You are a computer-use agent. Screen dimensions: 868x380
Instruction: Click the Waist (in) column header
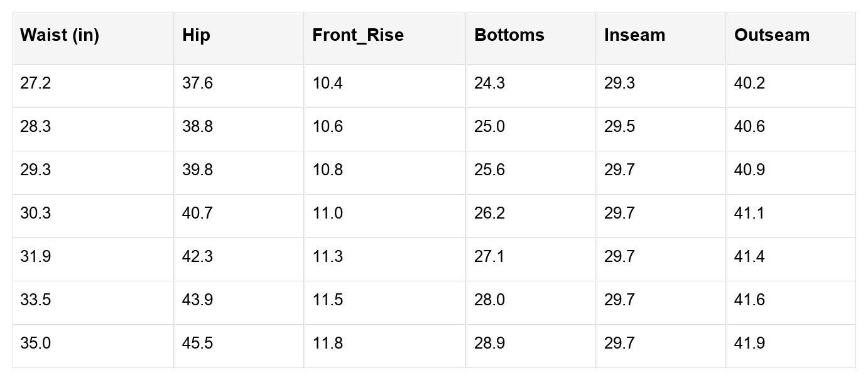(60, 35)
